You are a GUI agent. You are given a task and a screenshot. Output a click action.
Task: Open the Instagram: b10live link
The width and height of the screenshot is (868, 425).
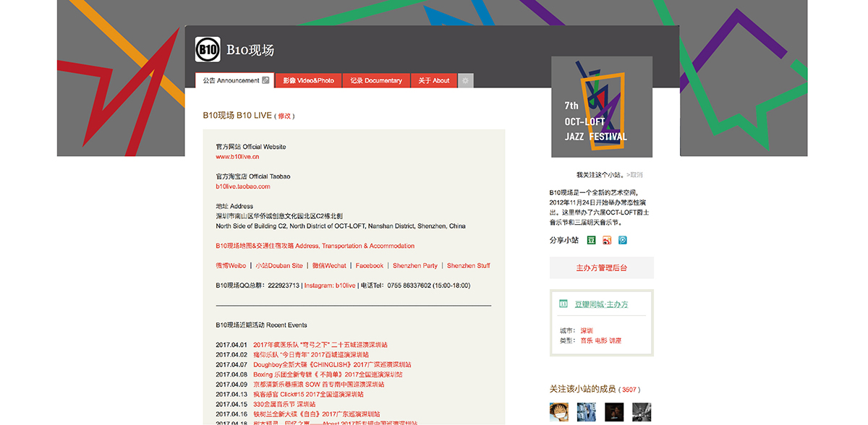(330, 286)
